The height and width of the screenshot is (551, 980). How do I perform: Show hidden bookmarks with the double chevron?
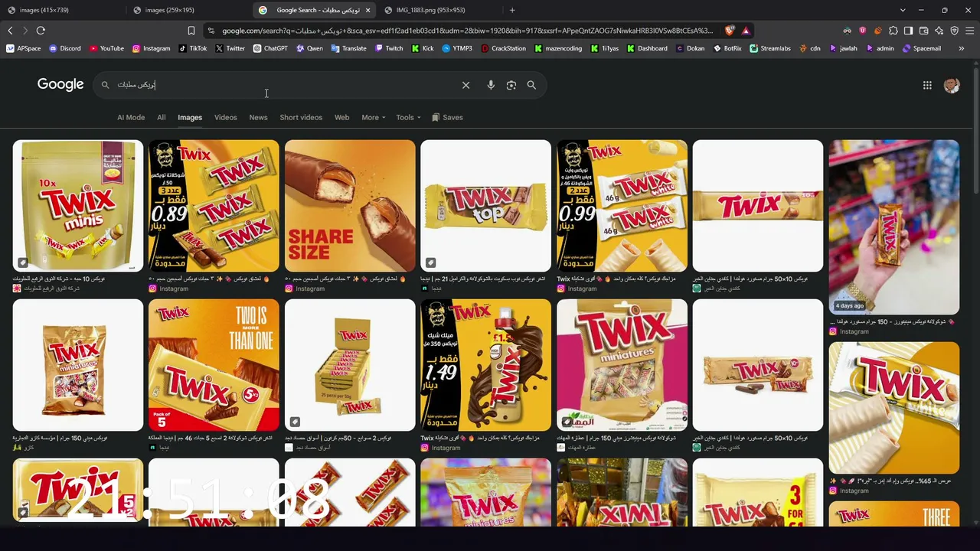[x=962, y=48]
